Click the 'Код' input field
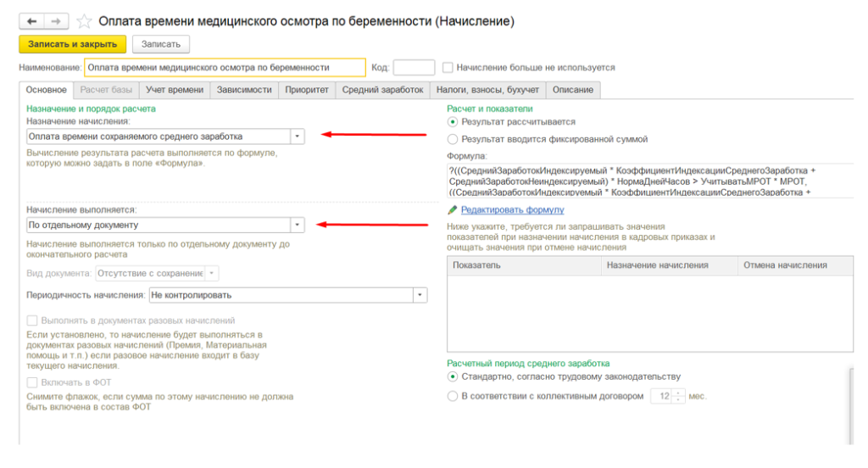Image resolution: width=868 pixels, height=468 pixels. coord(414,68)
